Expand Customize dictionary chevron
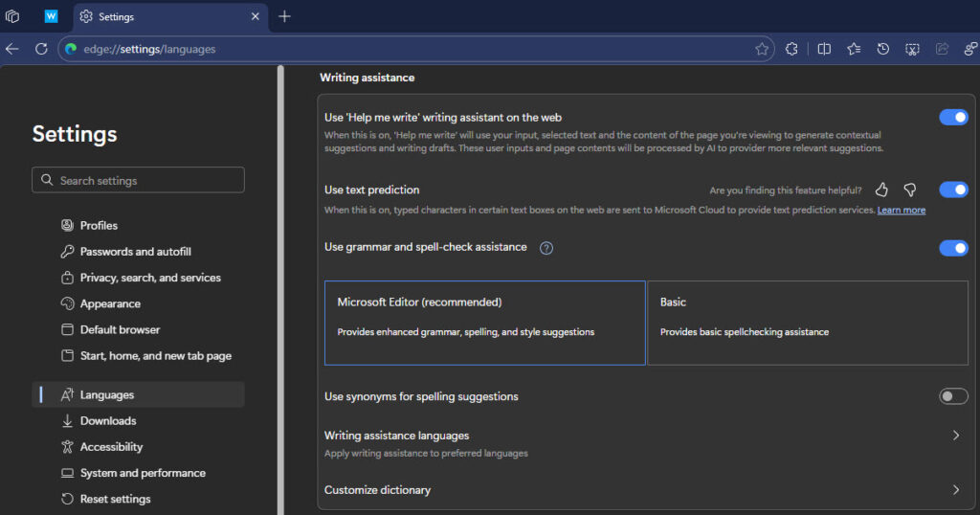 pyautogui.click(x=956, y=490)
